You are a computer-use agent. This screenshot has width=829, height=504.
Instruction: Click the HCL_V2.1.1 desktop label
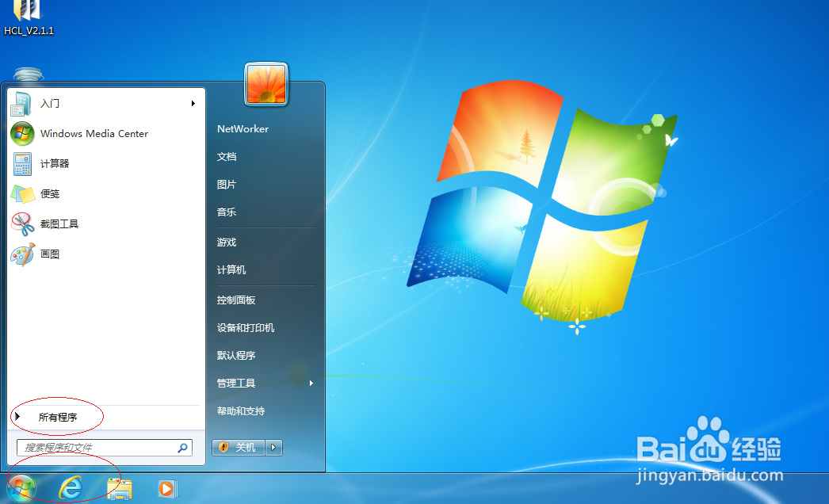tap(29, 31)
